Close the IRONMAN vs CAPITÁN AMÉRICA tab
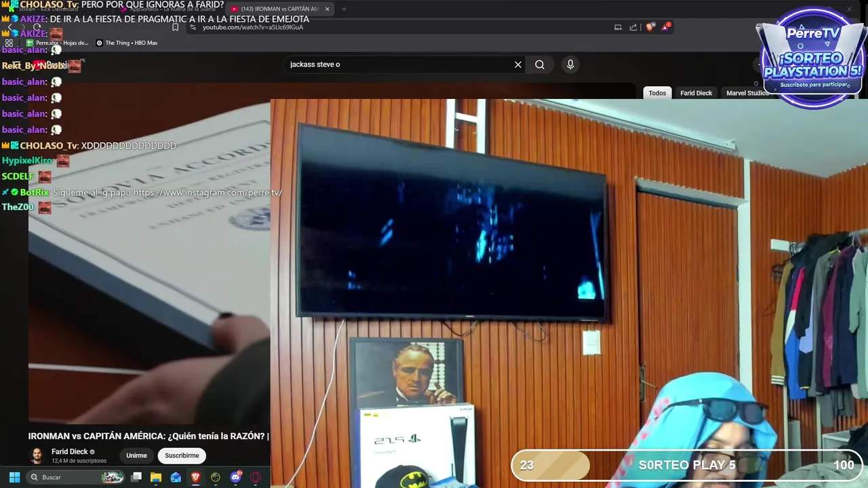The image size is (868, 488). pyautogui.click(x=328, y=9)
